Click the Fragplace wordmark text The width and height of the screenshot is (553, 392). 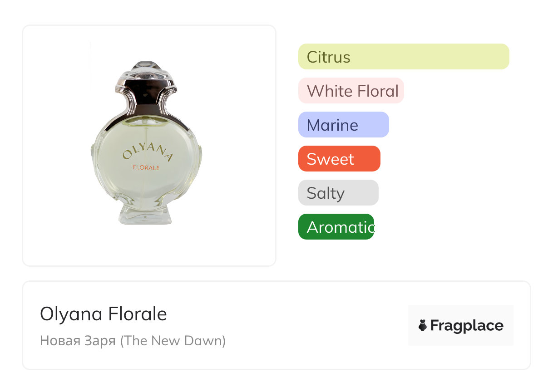click(466, 325)
